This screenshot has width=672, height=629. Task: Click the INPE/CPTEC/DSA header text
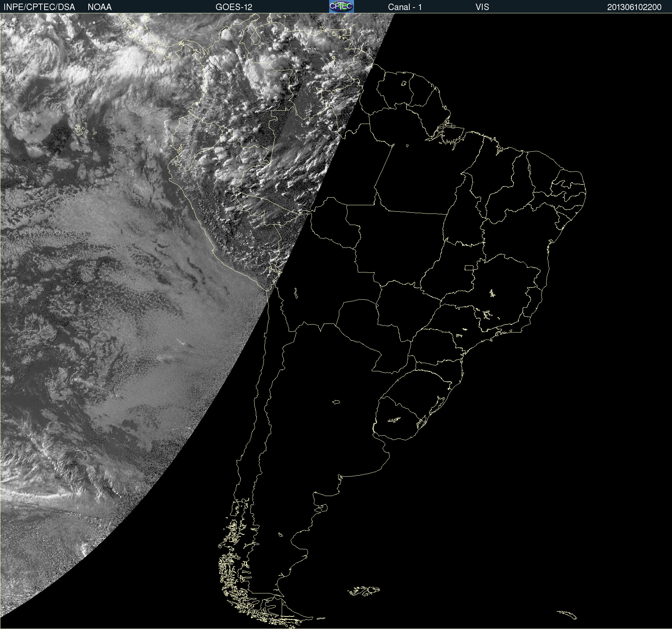click(39, 7)
